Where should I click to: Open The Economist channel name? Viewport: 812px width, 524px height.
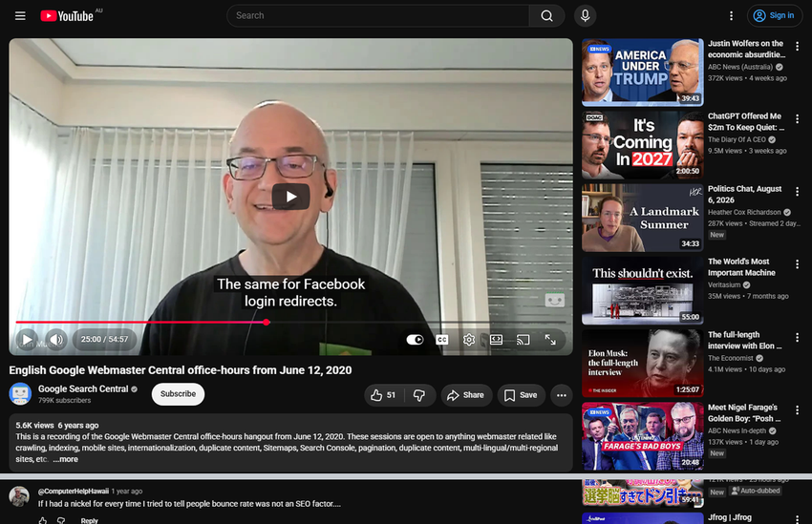pyautogui.click(x=731, y=358)
